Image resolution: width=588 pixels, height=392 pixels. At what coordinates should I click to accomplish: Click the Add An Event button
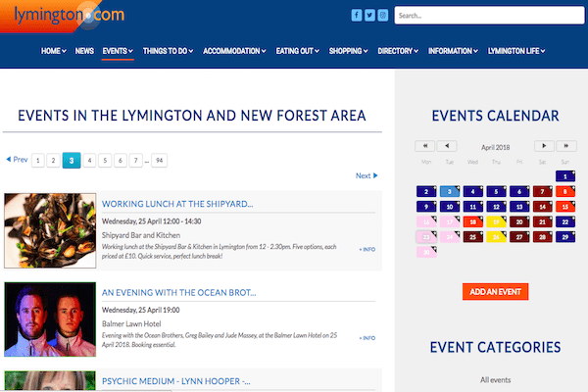(x=495, y=291)
